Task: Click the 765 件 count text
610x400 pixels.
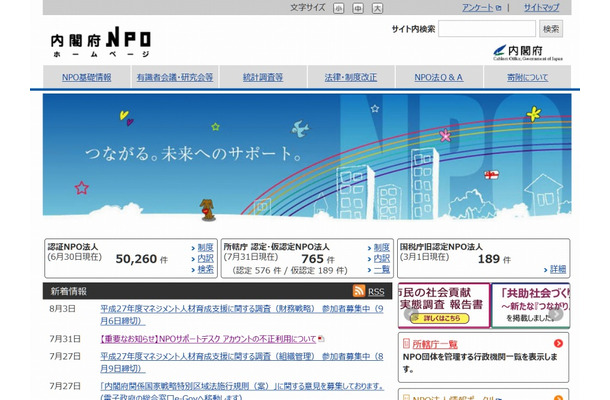Action: [318, 259]
